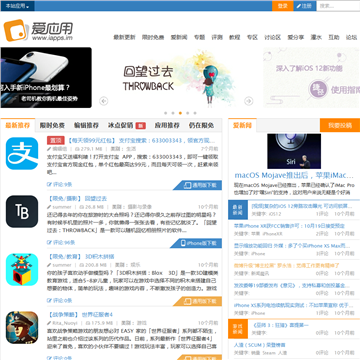Switch to the 最新推荐 tab
Image resolution: width=360 pixels, height=360 pixels.
pos(18,125)
